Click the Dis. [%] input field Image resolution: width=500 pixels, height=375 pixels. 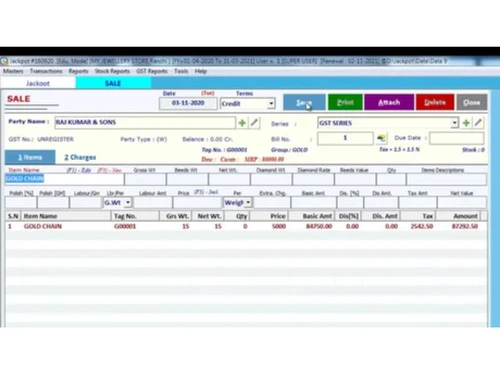[x=350, y=202]
